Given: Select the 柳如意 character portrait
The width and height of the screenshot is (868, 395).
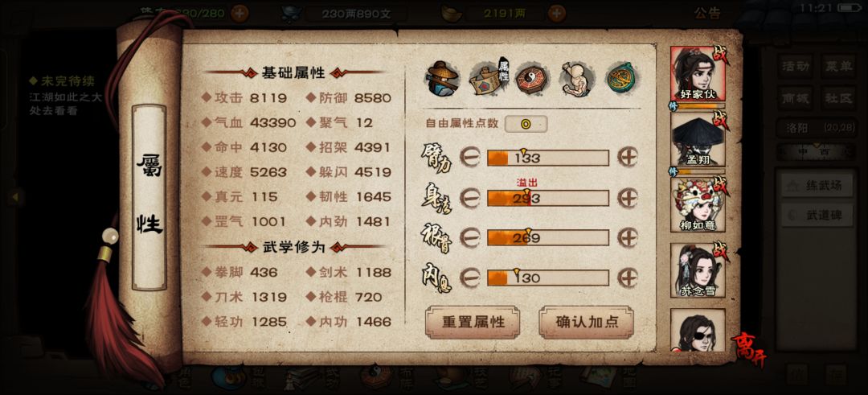Looking at the screenshot, I should [x=698, y=204].
